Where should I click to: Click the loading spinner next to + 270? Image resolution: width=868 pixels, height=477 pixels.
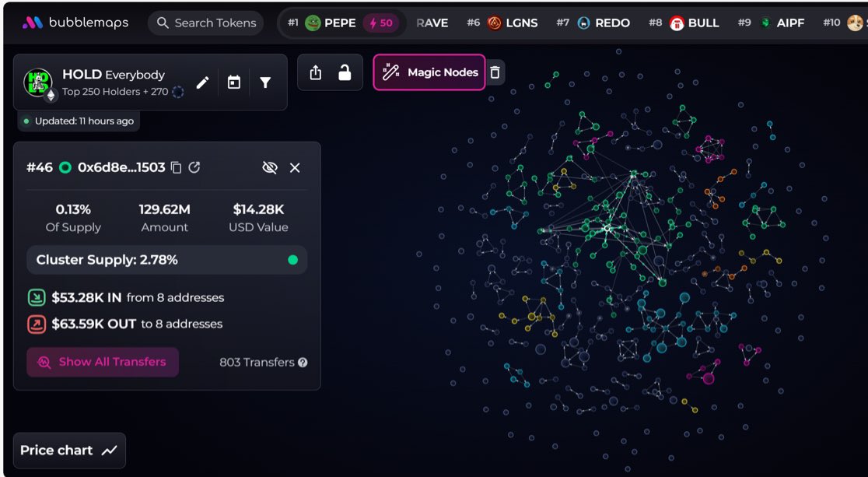pos(177,92)
